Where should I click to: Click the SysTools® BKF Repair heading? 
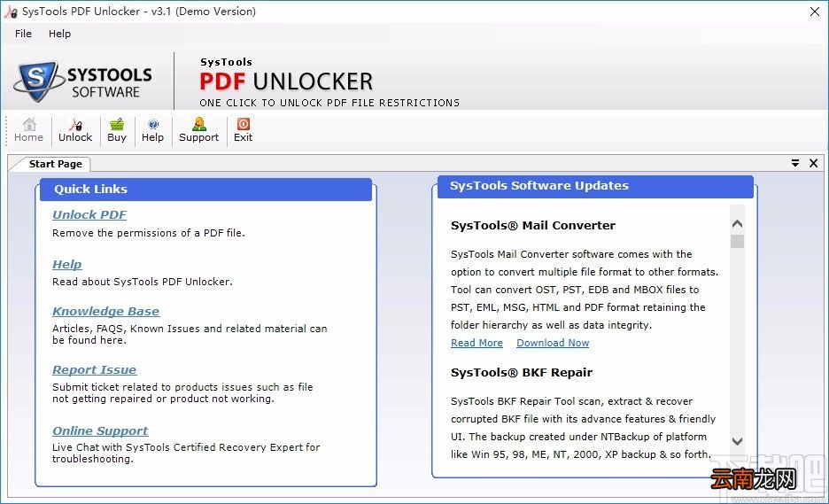point(522,372)
